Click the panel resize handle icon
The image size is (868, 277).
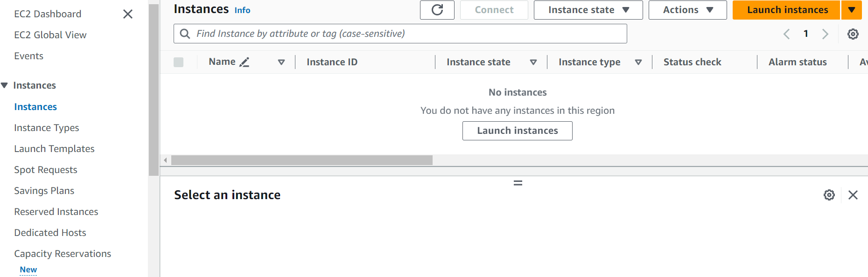tap(518, 183)
